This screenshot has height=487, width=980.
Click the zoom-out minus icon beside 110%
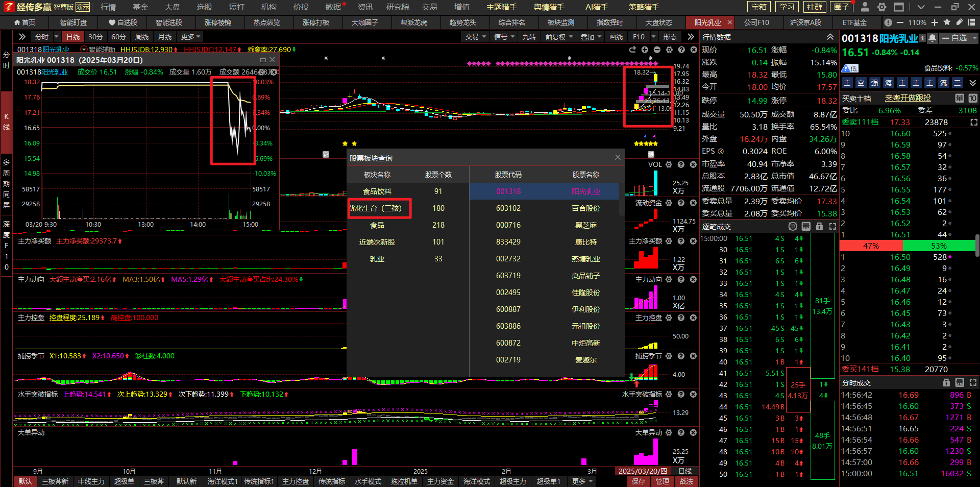[x=899, y=22]
